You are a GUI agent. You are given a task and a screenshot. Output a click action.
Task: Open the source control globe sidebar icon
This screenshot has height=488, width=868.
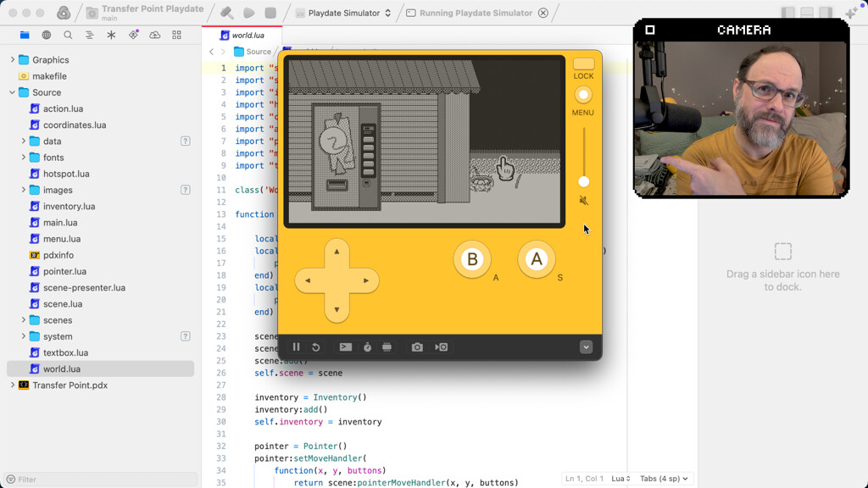click(46, 35)
